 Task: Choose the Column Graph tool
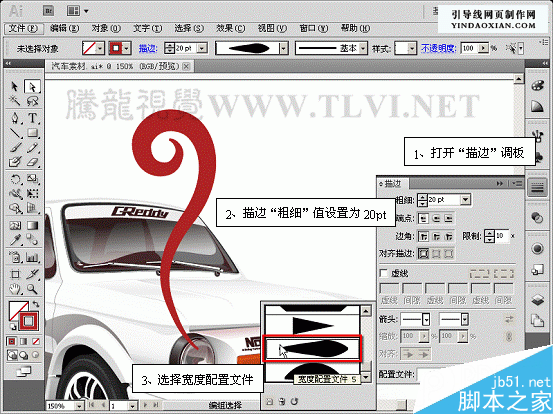click(32, 257)
